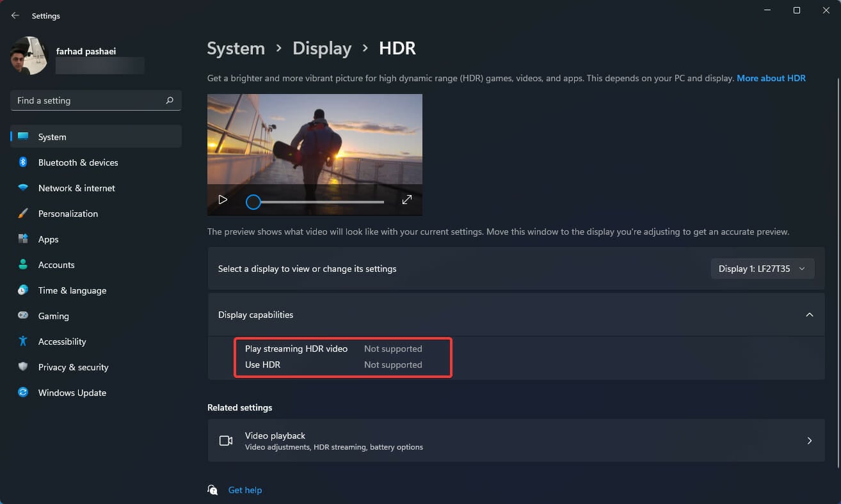Click the Apps sidebar icon
841x504 pixels.
pos(23,239)
